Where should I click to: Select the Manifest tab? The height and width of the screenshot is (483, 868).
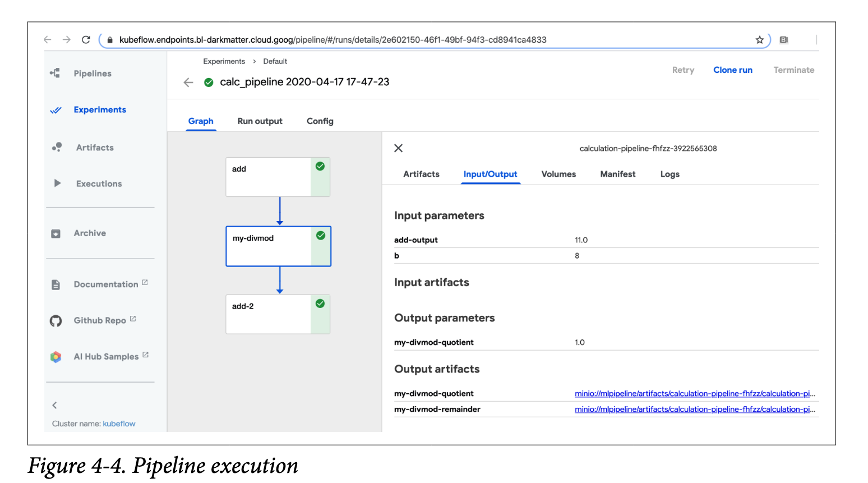tap(617, 174)
